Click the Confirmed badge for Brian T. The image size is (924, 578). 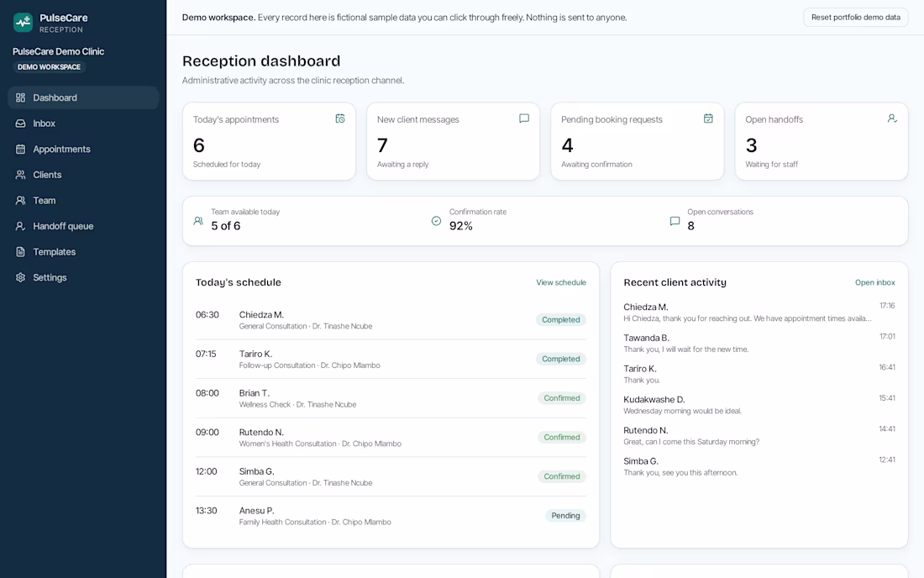click(x=562, y=398)
